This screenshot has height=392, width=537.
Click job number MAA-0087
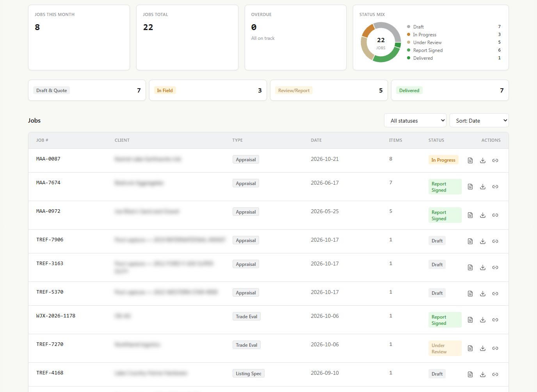[x=48, y=159]
